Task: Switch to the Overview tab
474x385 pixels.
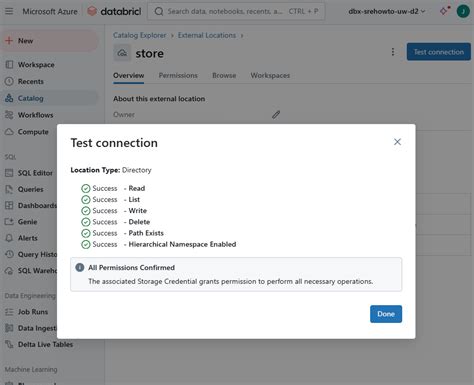Action: 129,75
